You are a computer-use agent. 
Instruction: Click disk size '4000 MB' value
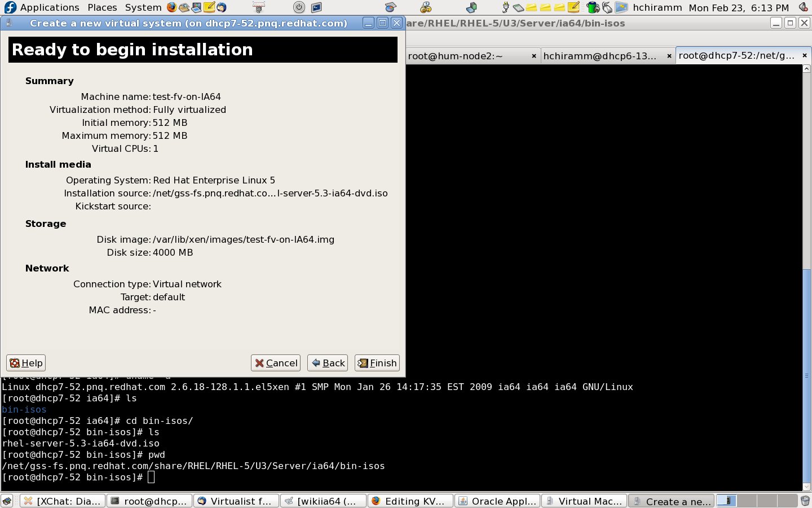click(x=173, y=252)
